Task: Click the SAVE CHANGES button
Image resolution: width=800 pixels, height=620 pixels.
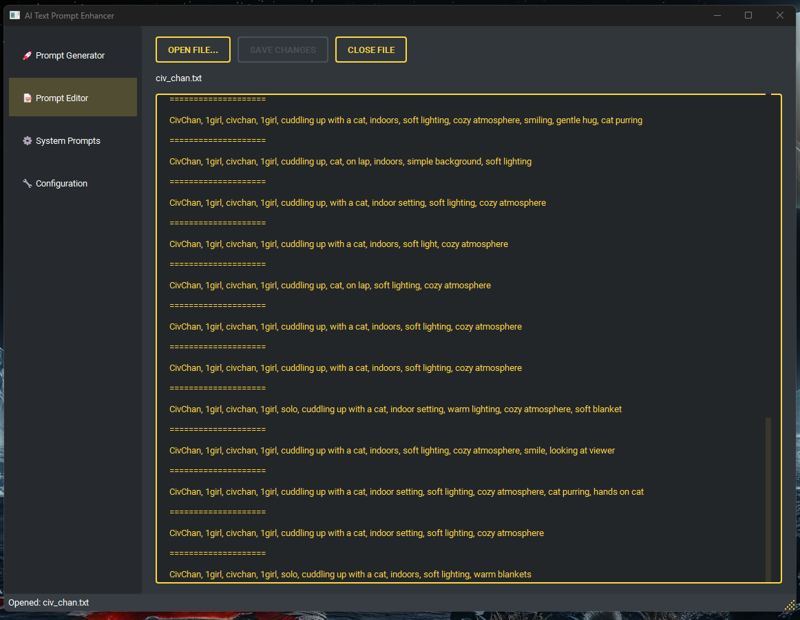Action: click(x=283, y=49)
